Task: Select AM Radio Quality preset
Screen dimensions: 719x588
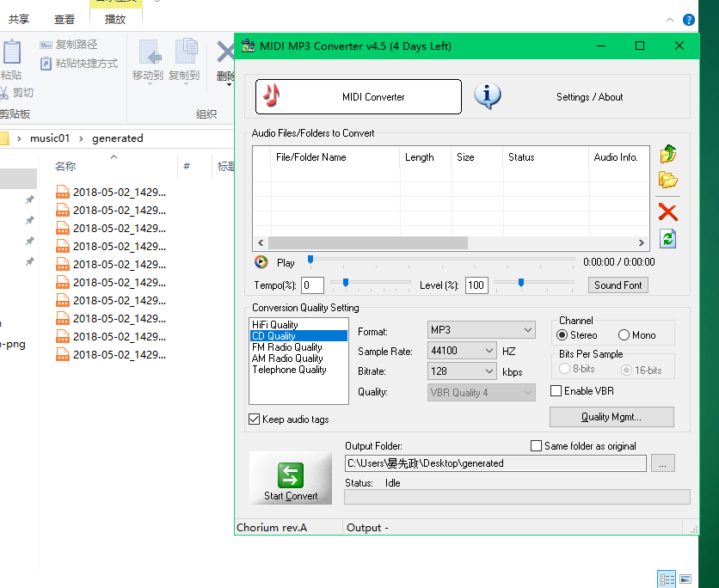Action: [x=287, y=358]
